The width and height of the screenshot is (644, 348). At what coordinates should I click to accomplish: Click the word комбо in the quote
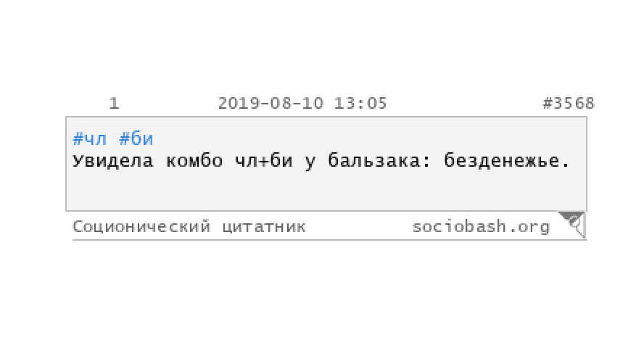tap(194, 160)
